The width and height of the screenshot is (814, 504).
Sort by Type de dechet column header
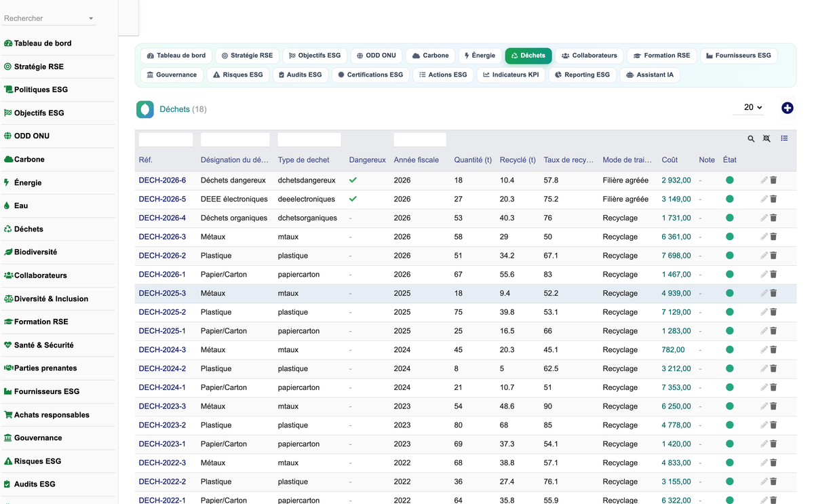[303, 160]
